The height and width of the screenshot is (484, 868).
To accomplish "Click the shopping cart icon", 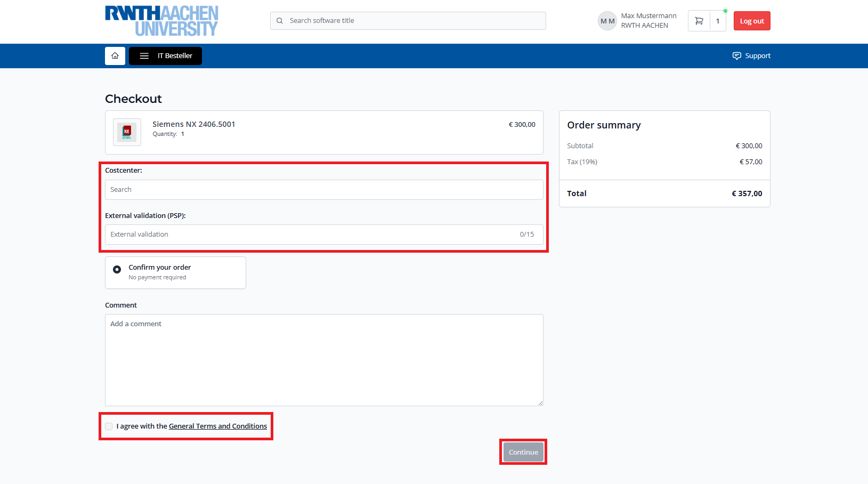I will [x=699, y=21].
